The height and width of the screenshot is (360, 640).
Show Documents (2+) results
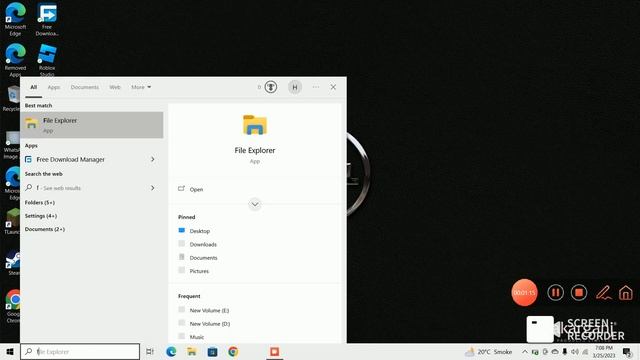click(45, 229)
